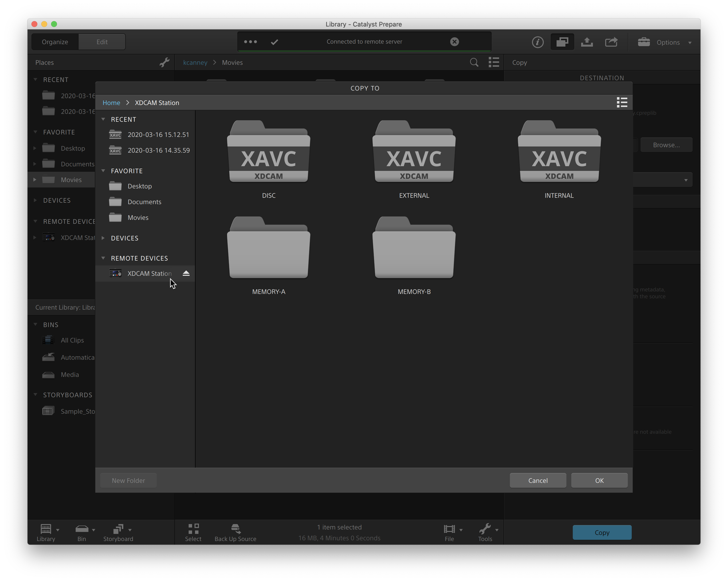Switch to the Edit tab
Viewport: 728px width, 581px height.
pos(102,42)
